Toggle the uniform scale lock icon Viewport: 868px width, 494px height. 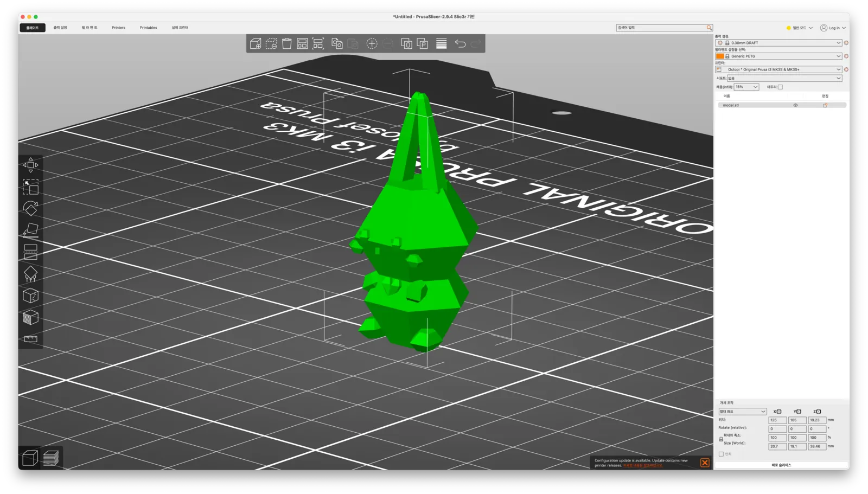pyautogui.click(x=721, y=439)
